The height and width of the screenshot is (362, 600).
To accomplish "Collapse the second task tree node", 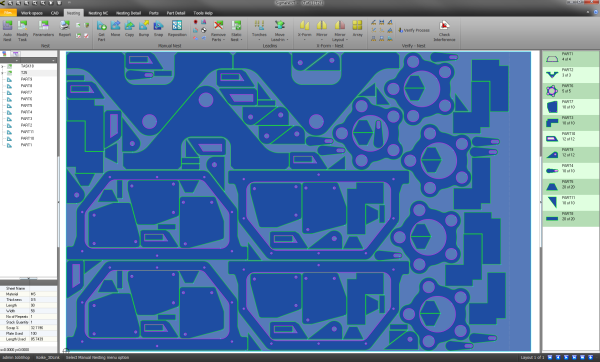I will [2, 73].
